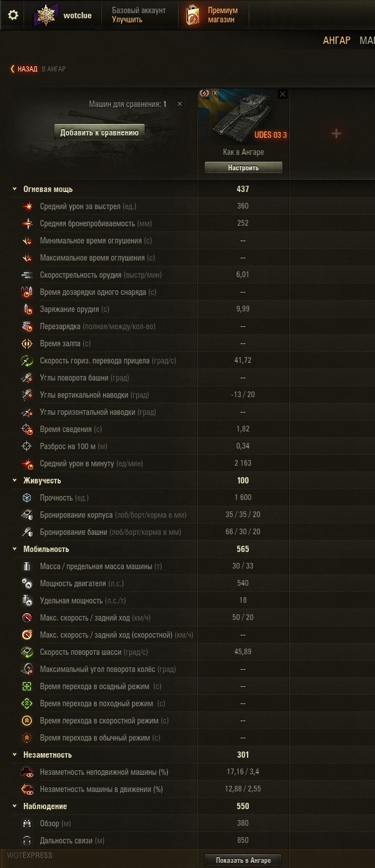
Task: Add vehicle using the plus slot
Action: (336, 133)
